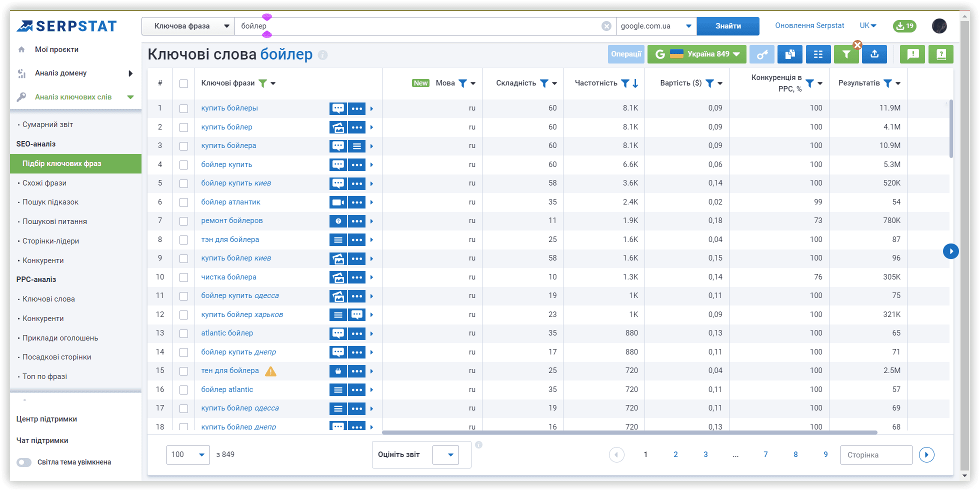
Task: Sort by Частотність using the down arrow
Action: point(635,83)
